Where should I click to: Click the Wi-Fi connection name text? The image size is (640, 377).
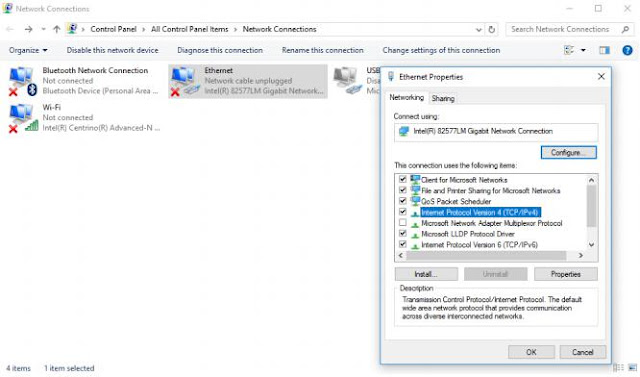pos(51,107)
